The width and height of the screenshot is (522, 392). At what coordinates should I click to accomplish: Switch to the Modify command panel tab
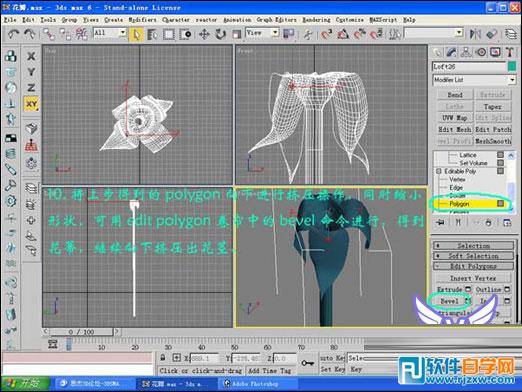click(451, 52)
